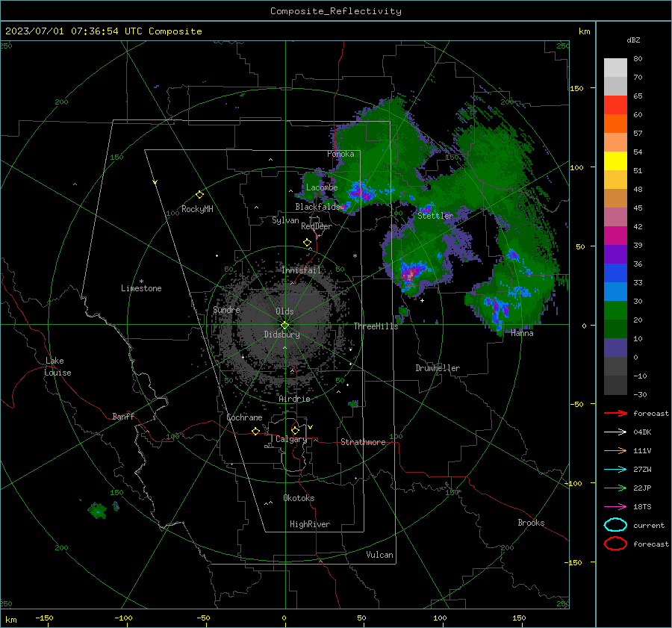Click the dBZ legend heading
Screen dimensions: 672x628
pos(633,40)
